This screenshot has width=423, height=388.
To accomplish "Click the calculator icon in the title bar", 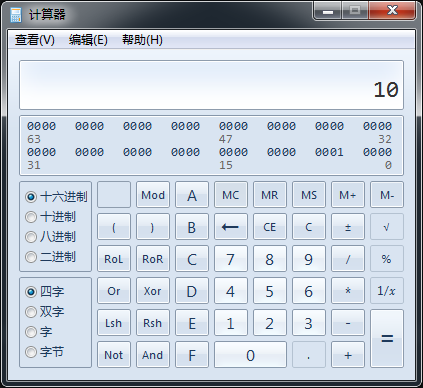I will click(16, 15).
